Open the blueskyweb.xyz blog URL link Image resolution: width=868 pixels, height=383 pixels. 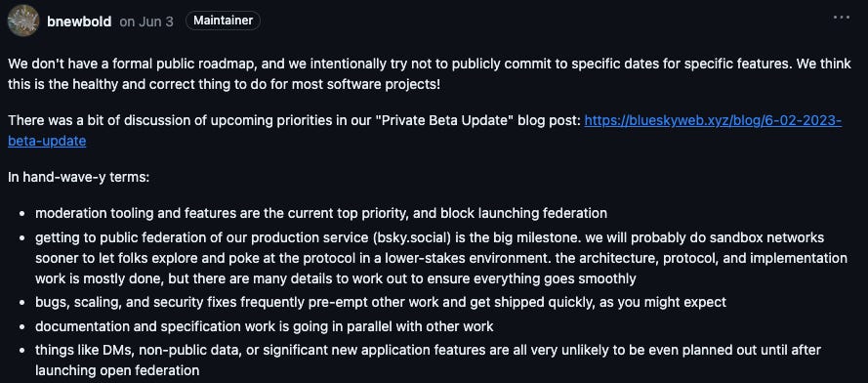click(713, 120)
